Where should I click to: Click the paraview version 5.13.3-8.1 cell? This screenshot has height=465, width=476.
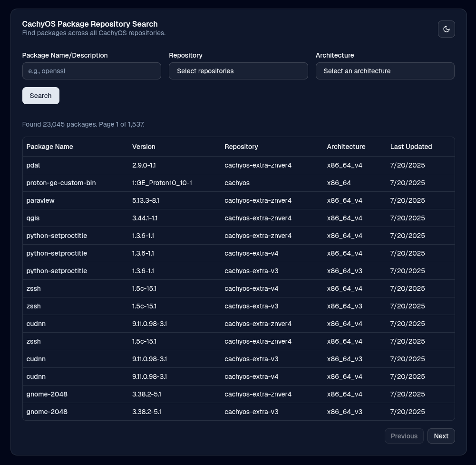[x=146, y=200]
